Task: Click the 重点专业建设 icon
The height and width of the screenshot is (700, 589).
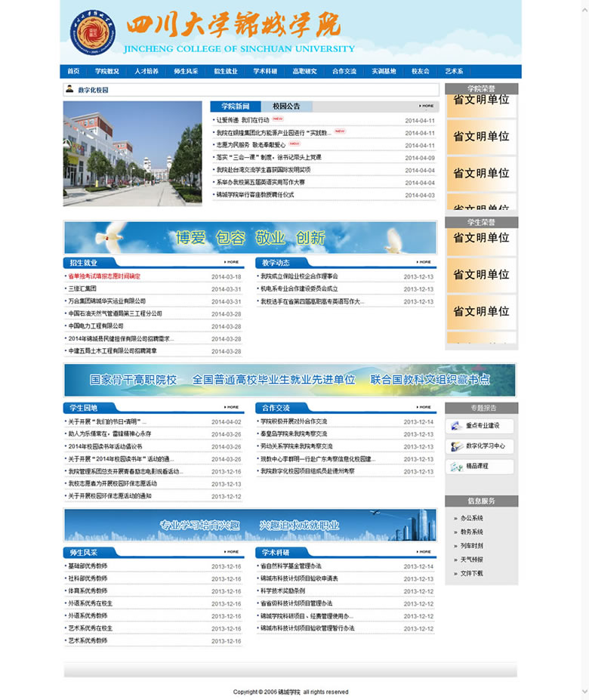Action: pyautogui.click(x=455, y=426)
